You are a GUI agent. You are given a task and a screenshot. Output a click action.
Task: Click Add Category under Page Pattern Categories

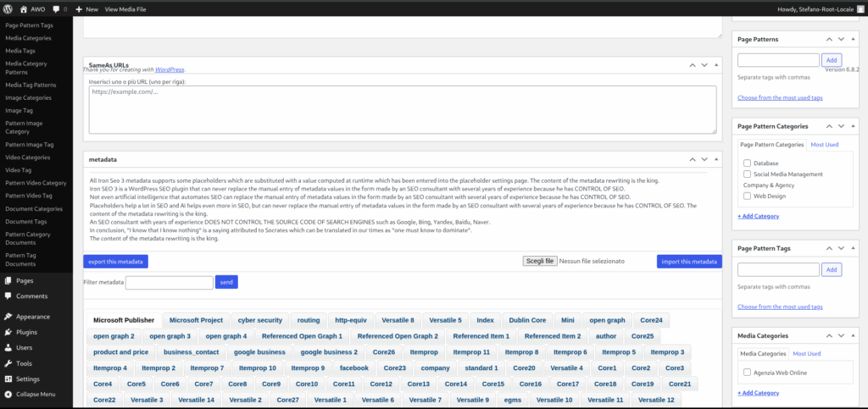tap(758, 216)
